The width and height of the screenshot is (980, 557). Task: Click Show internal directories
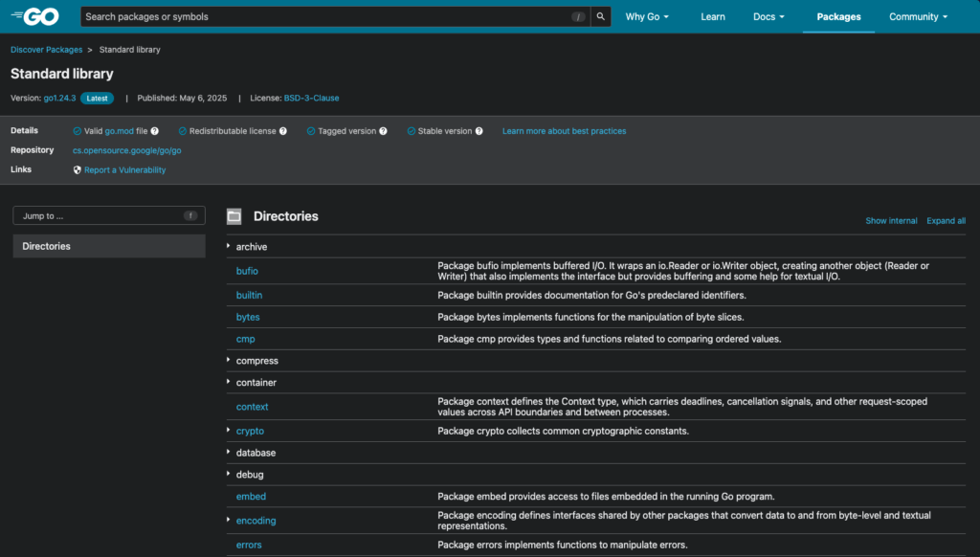891,221
